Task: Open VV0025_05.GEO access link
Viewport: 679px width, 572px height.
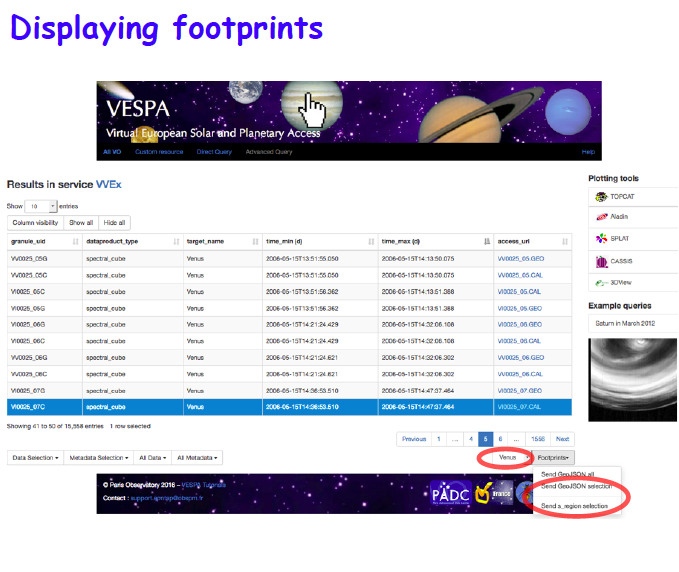Action: coord(521,259)
